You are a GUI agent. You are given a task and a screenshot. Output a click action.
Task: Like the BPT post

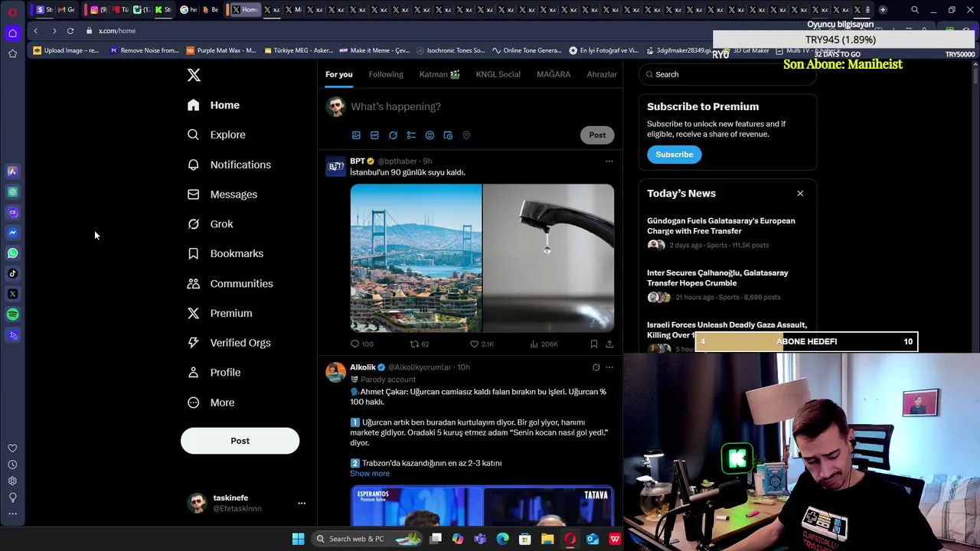(482, 344)
